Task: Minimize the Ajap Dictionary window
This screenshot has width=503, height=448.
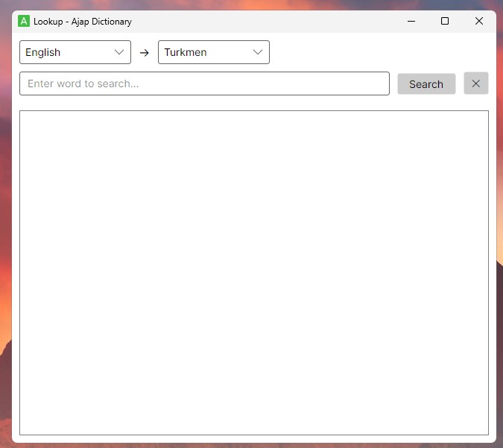Action: [x=411, y=22]
